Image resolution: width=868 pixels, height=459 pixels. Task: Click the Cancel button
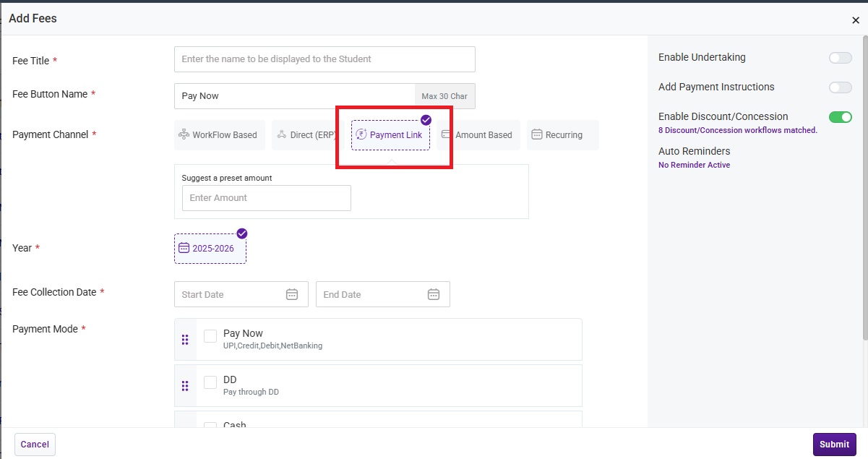click(35, 445)
